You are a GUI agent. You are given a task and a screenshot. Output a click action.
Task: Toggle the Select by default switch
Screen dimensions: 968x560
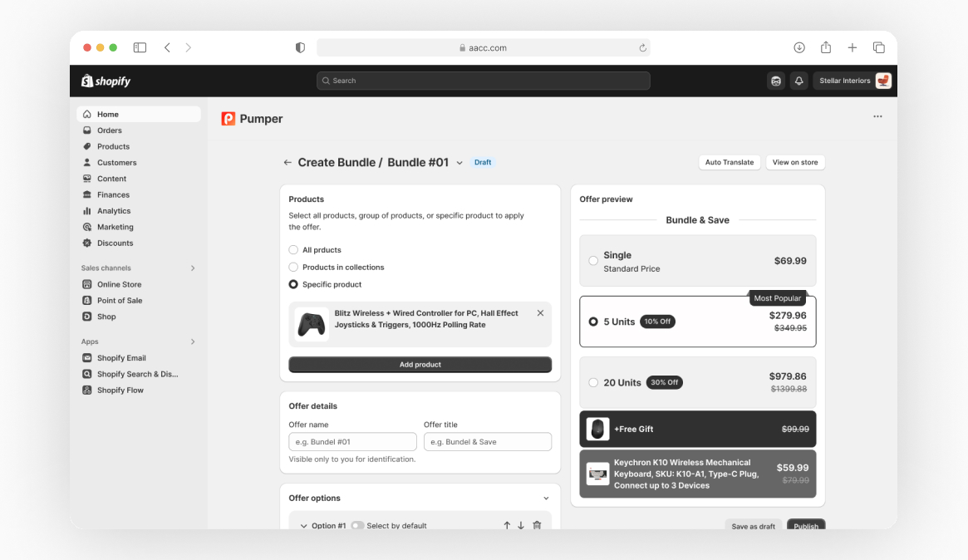click(x=357, y=526)
